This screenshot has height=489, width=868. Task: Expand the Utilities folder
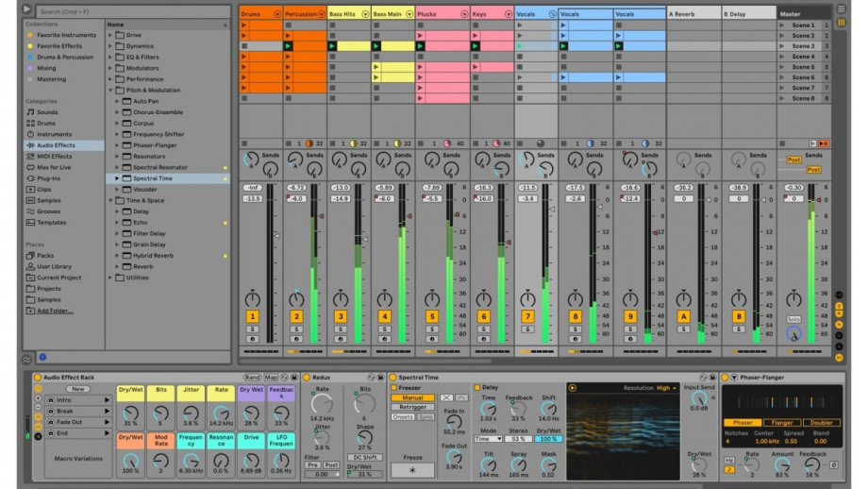point(110,278)
